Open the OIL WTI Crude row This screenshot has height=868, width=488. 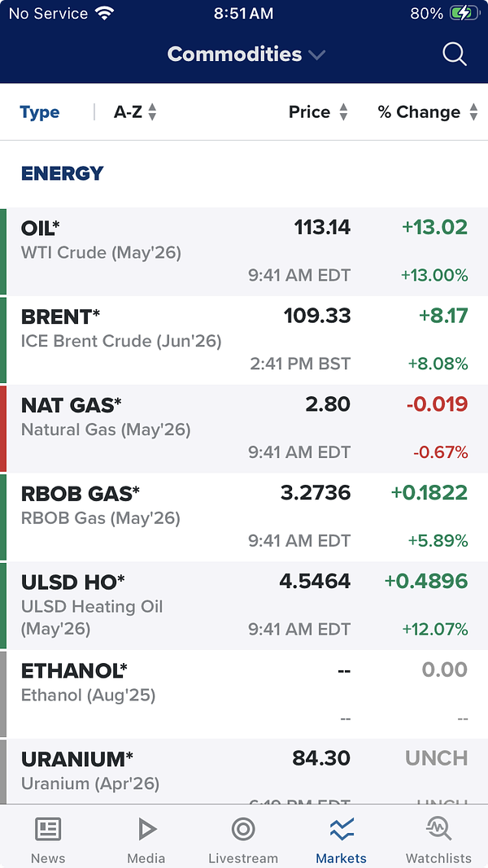click(244, 251)
